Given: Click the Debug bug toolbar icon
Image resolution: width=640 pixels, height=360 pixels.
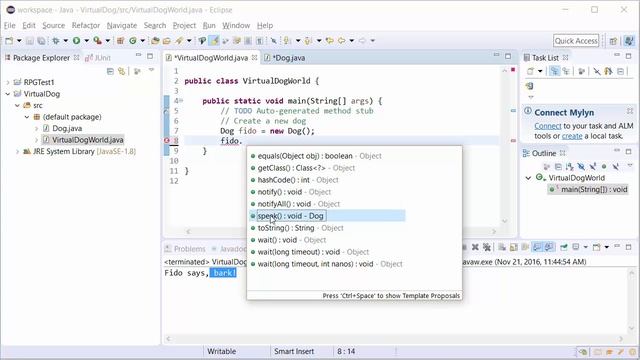Looking at the screenshot, I should click(x=56, y=41).
